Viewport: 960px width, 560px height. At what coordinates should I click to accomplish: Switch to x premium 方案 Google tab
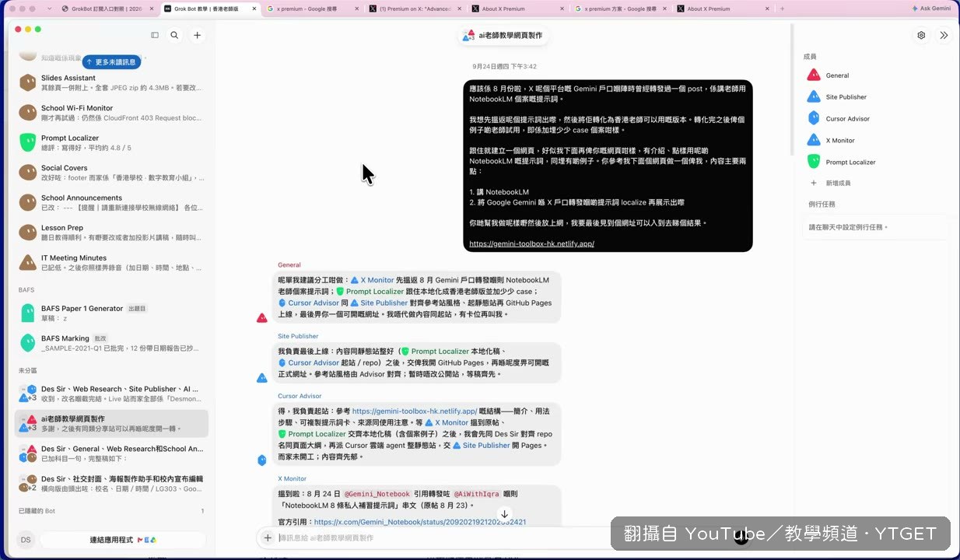point(618,9)
